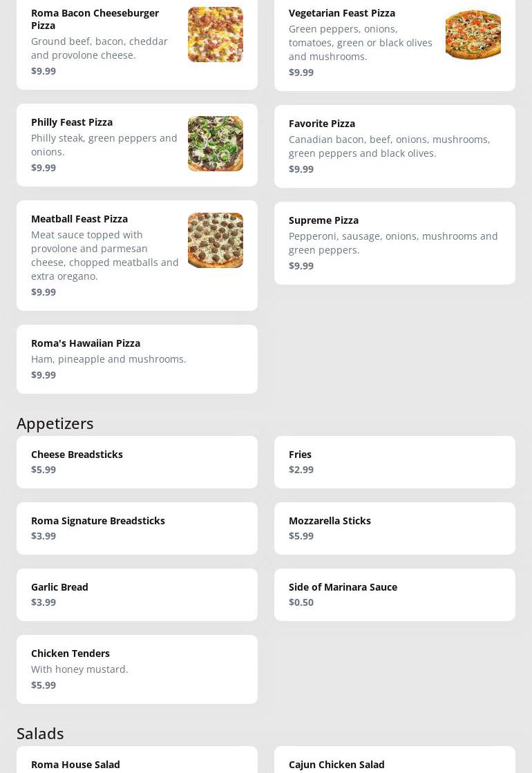Open the Philly Feast Pizza thumbnail
Screen dimensions: 532x773
[215, 144]
